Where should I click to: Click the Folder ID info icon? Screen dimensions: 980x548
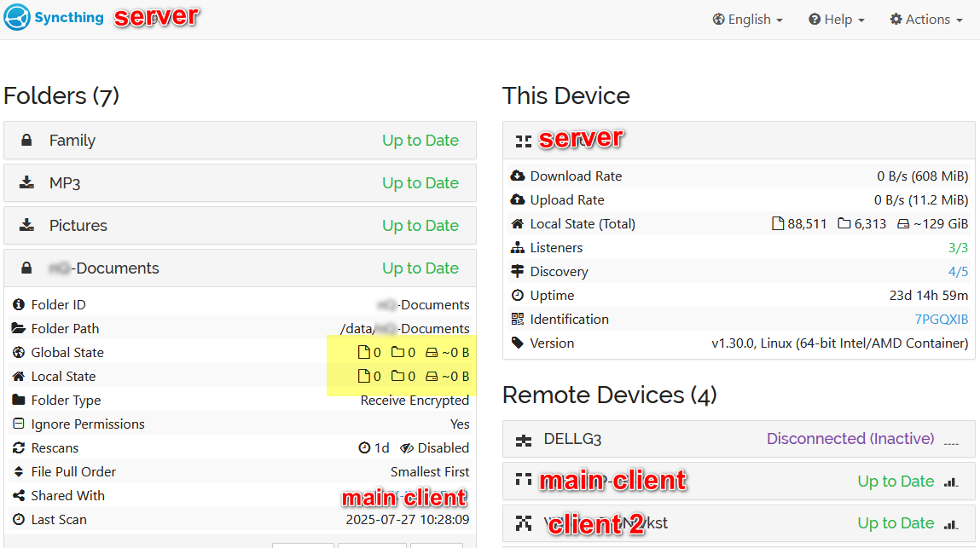click(19, 304)
